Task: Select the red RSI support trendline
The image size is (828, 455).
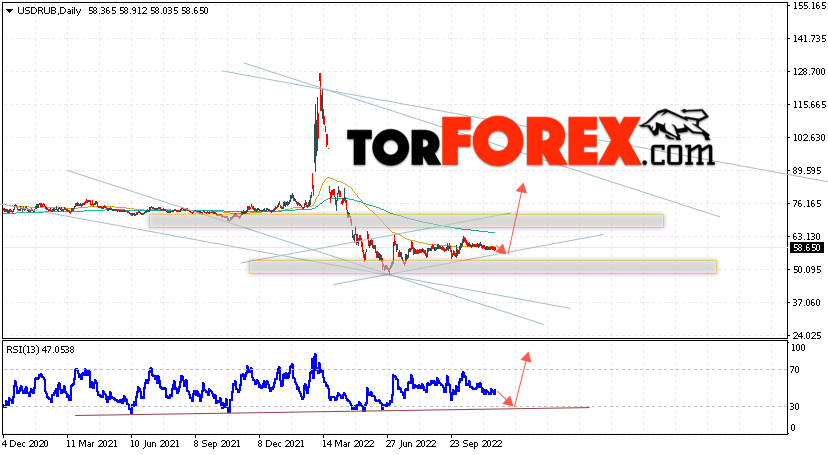Action: (x=332, y=411)
